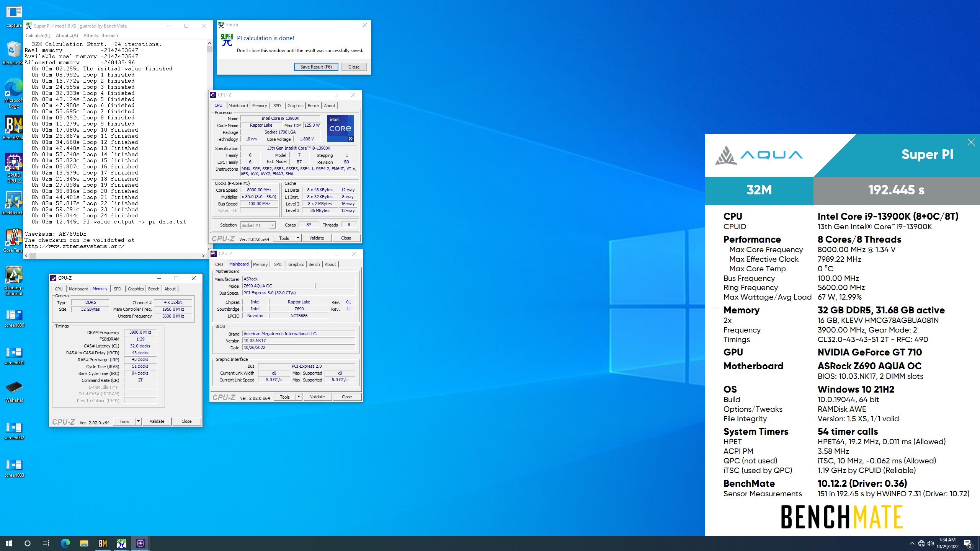
Task: Click Super PI horizontal scrollbar left arrow
Action: (x=26, y=256)
